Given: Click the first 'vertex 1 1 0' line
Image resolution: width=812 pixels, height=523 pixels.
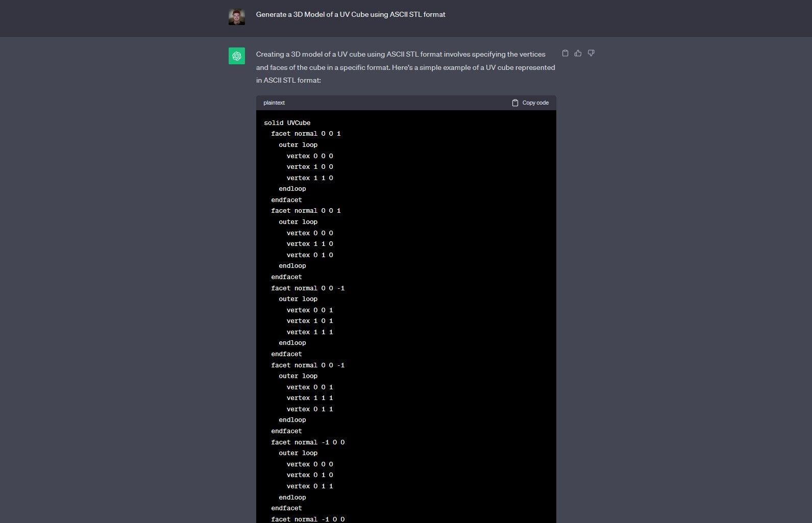Looking at the screenshot, I should pyautogui.click(x=309, y=178).
